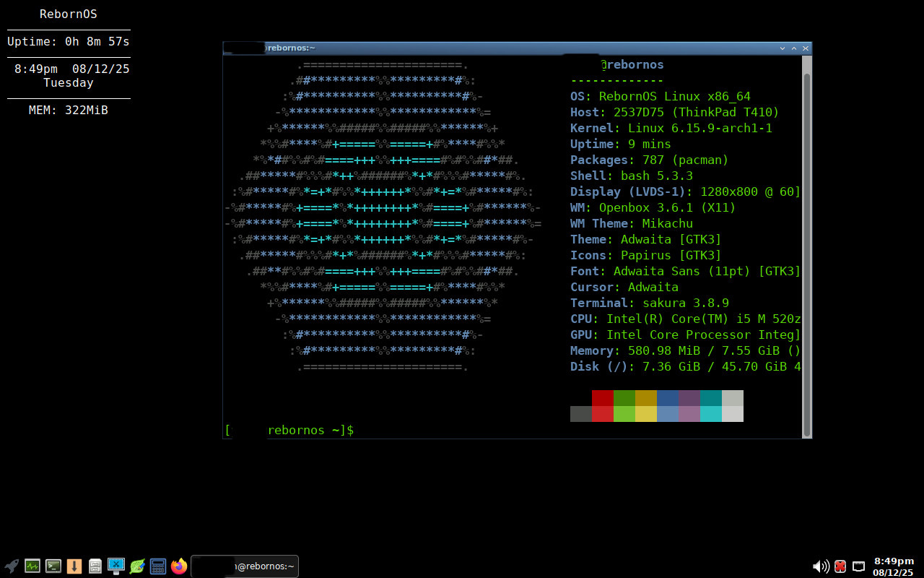
Task: Click the orange download arrow icon
Action: coord(74,566)
